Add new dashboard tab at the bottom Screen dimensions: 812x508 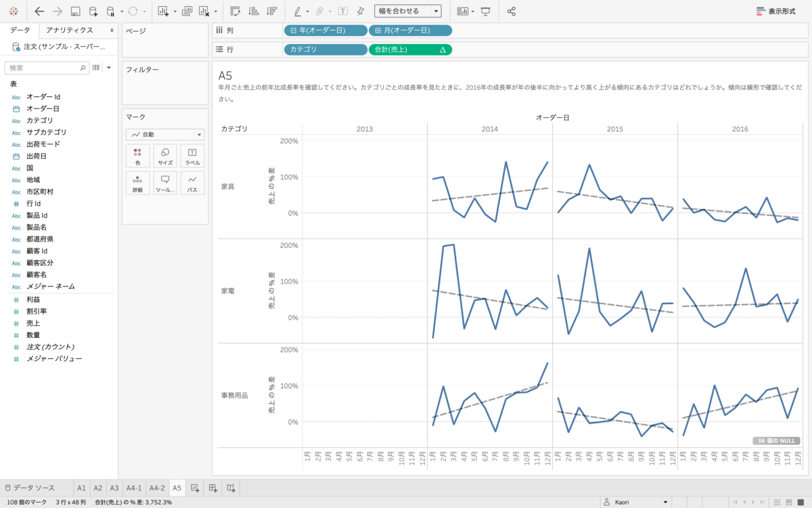tap(212, 488)
